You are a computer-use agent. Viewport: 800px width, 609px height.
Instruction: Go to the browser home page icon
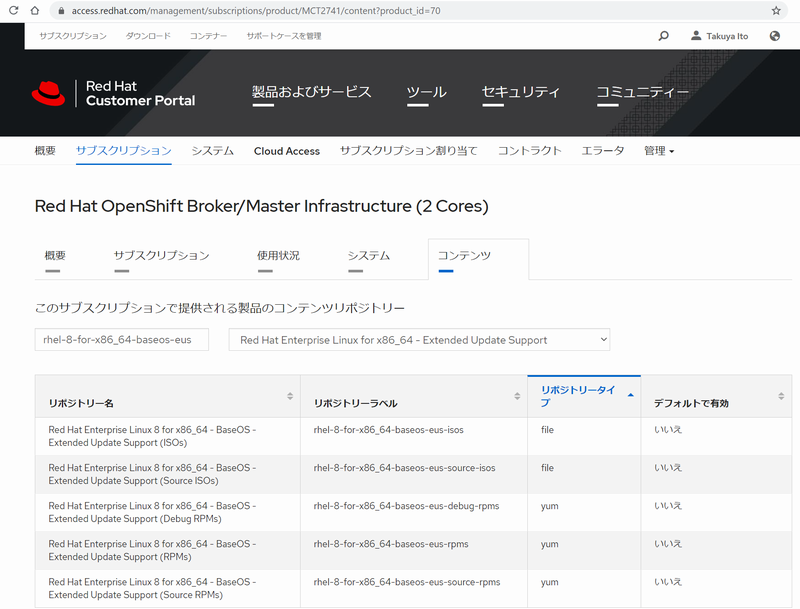[35, 10]
